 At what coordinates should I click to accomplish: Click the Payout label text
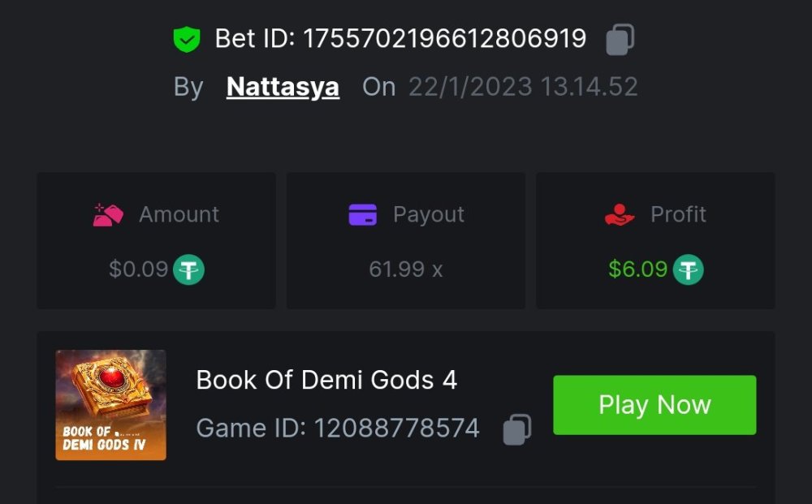pos(429,214)
